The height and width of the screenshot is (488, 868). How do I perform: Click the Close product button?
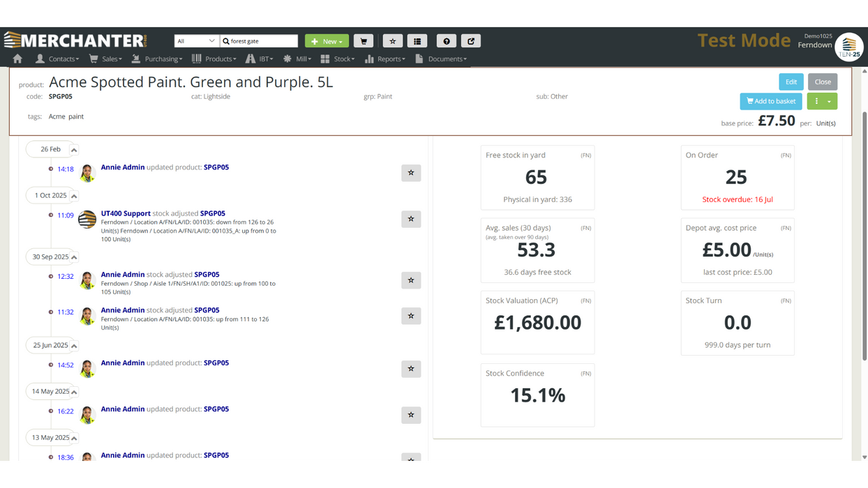tap(823, 82)
